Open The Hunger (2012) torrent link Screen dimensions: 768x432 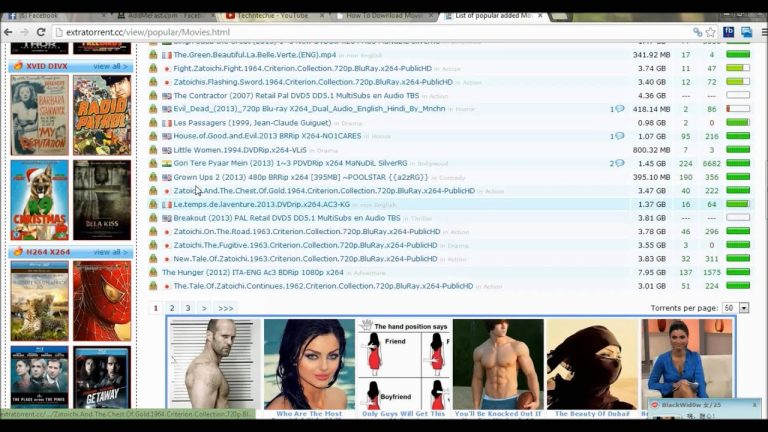pyautogui.click(x=253, y=272)
